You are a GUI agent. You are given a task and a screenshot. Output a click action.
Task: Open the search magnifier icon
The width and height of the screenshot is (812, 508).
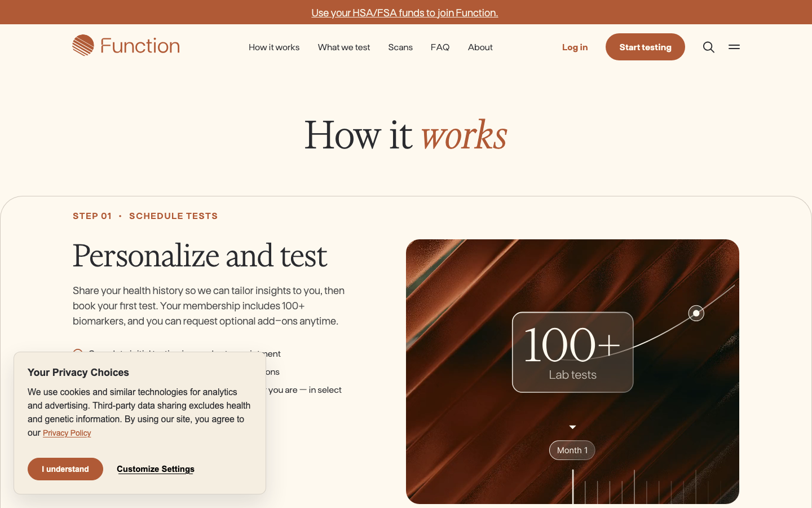(x=709, y=47)
